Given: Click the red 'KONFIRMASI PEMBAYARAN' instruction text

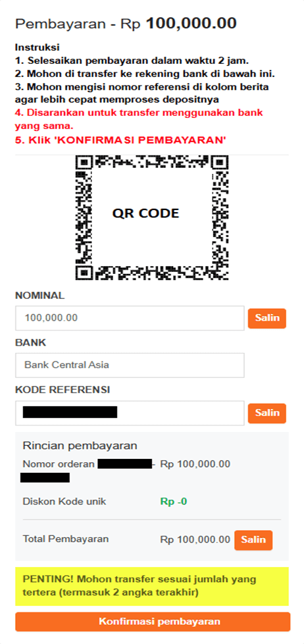Looking at the screenshot, I should pos(121,140).
